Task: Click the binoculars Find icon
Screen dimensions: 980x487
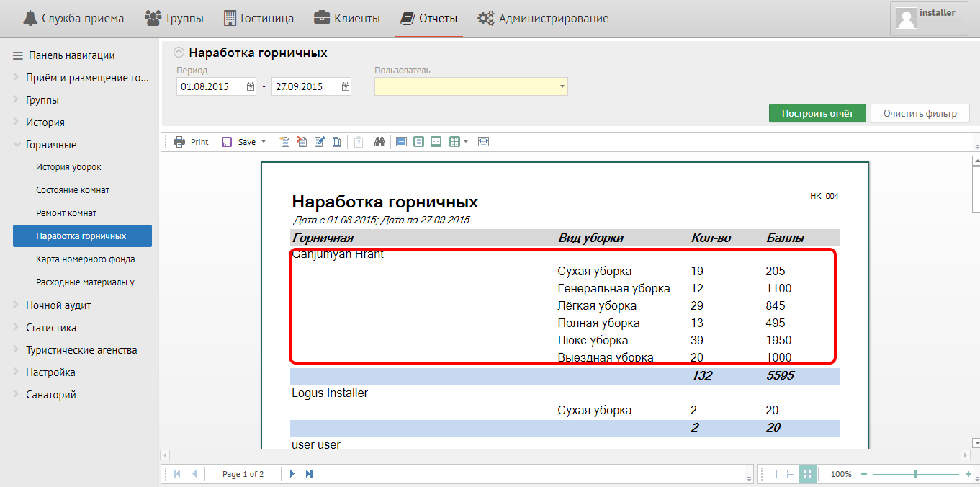Action: coord(380,142)
